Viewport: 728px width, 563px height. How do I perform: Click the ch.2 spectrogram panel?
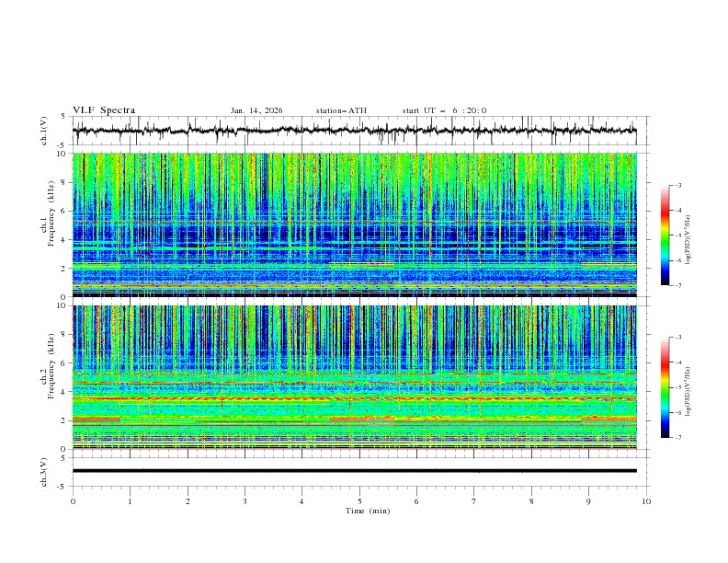coord(355,377)
